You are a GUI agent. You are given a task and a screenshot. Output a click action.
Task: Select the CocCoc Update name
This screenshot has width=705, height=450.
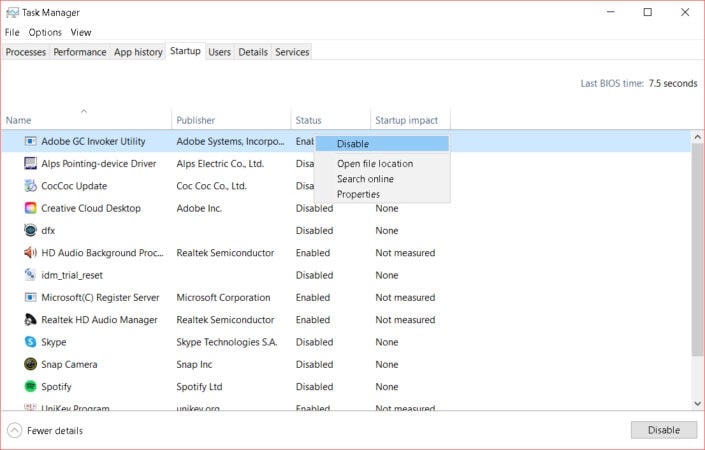tap(74, 186)
